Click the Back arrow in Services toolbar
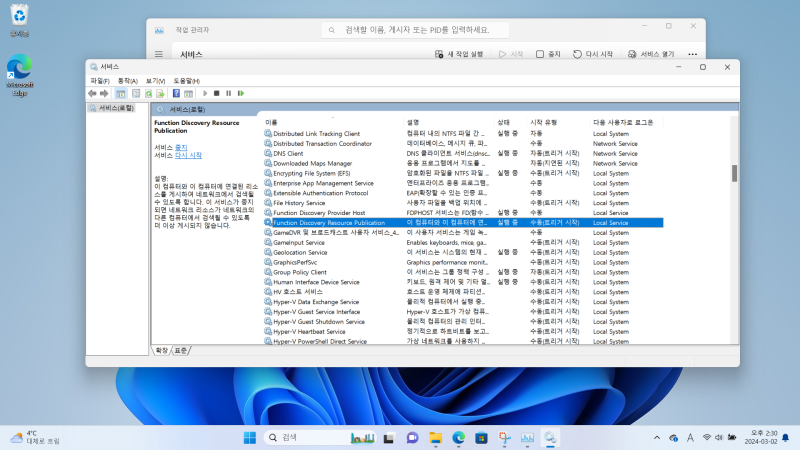The image size is (800, 450). point(92,93)
